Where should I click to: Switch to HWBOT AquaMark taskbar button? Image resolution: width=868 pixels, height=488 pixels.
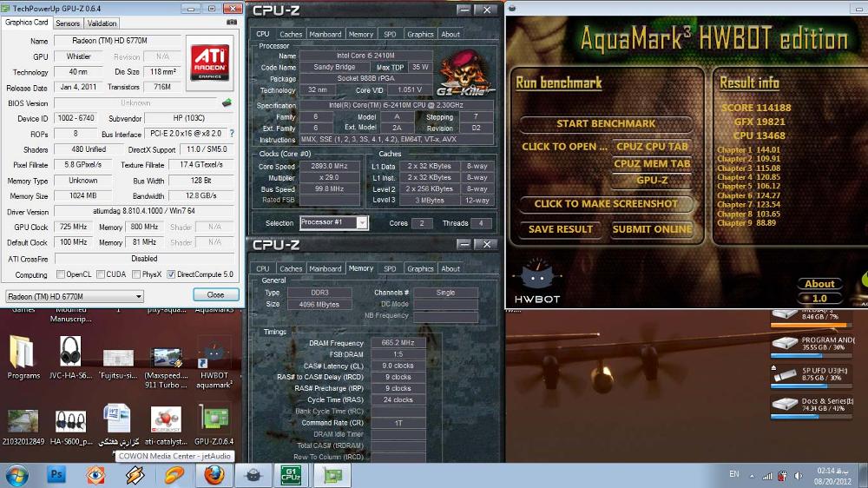[253, 475]
